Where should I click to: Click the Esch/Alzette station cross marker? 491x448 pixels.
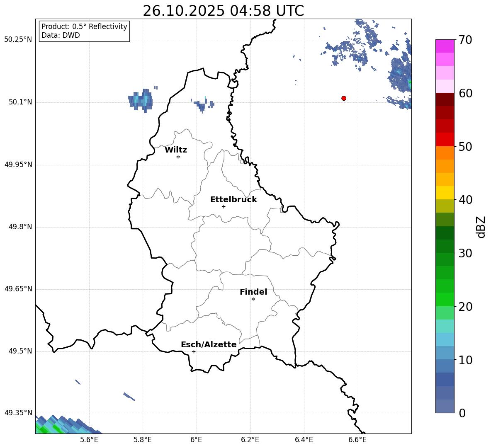pos(194,351)
